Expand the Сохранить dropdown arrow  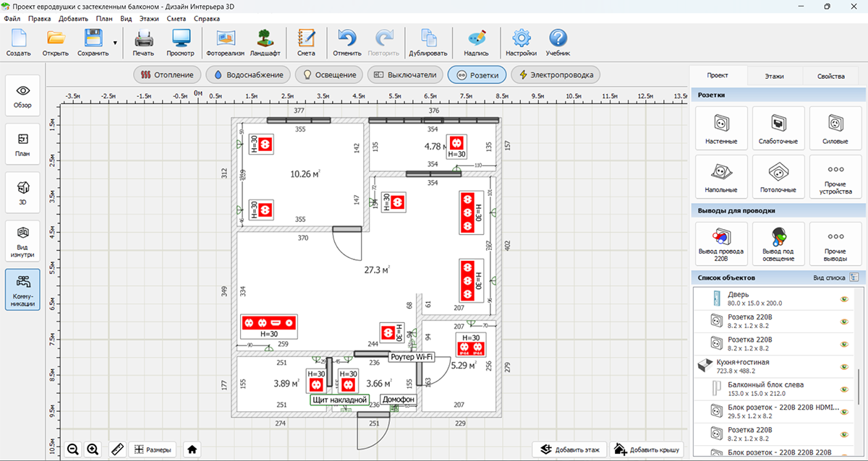click(115, 43)
